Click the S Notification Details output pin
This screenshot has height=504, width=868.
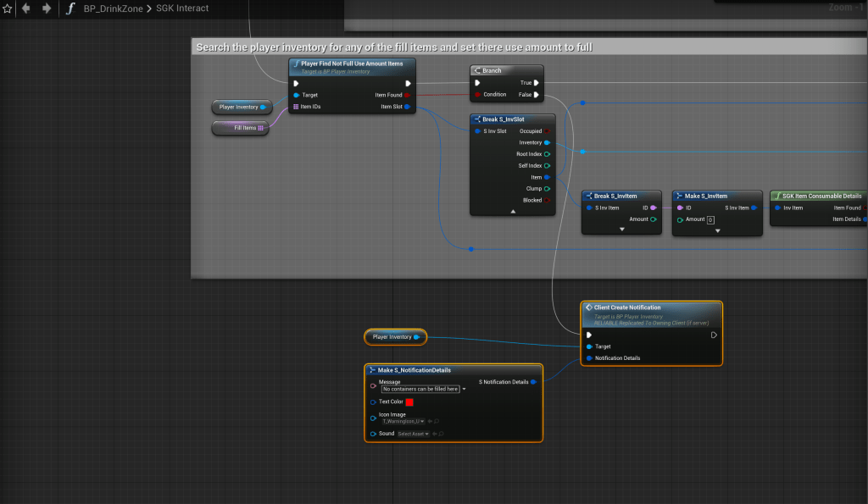pyautogui.click(x=533, y=382)
